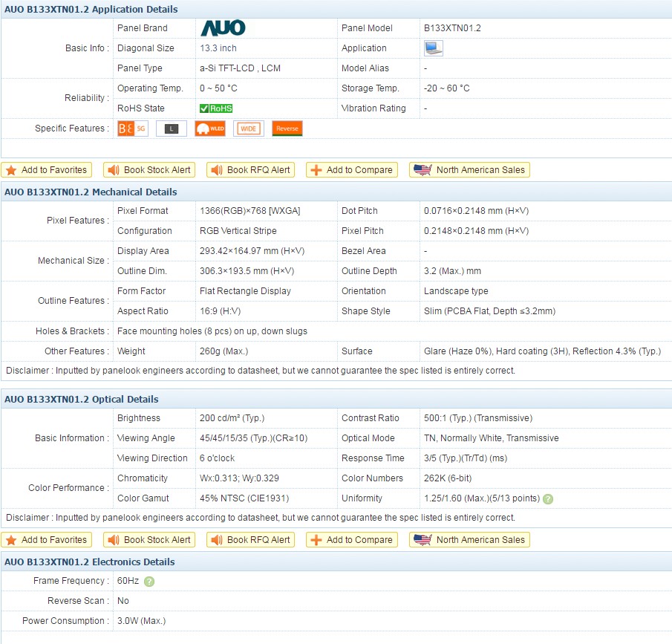The height and width of the screenshot is (644, 672).
Task: Click the orange Reverse feature icon
Action: [x=287, y=129]
